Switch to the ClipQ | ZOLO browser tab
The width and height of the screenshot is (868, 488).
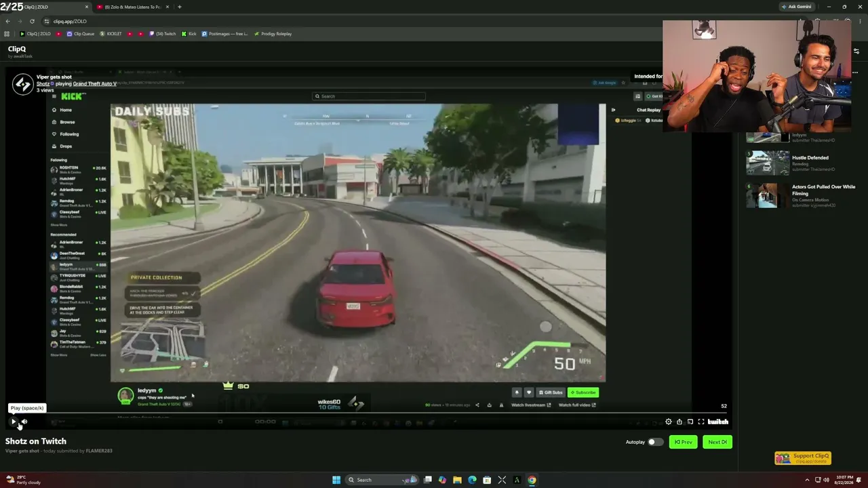pos(46,7)
